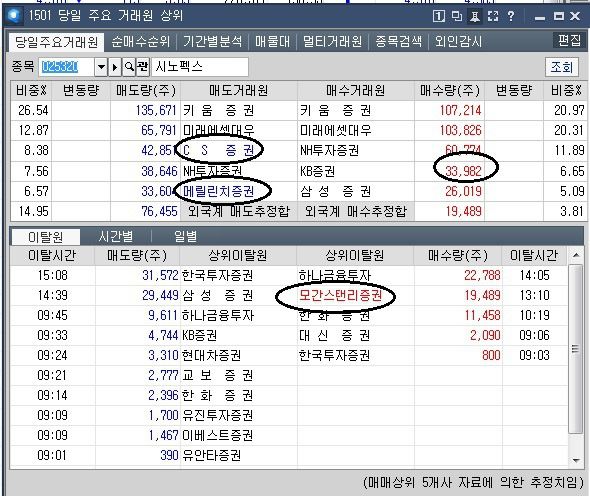590x496 pixels.
Task: Switch to the 순매수순위 tab
Action: click(140, 41)
